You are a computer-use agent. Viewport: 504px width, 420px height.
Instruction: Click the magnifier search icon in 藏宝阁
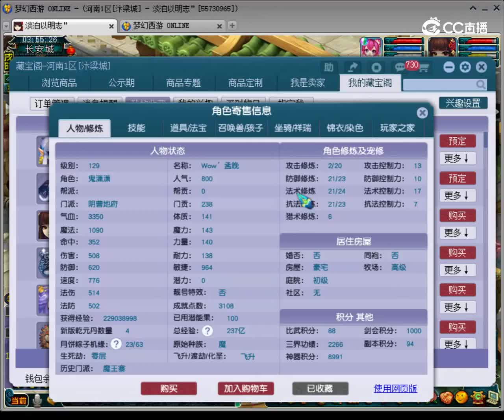[481, 84]
